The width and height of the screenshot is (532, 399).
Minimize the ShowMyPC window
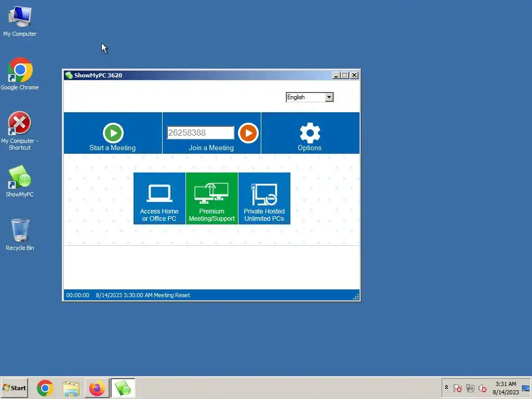point(336,75)
